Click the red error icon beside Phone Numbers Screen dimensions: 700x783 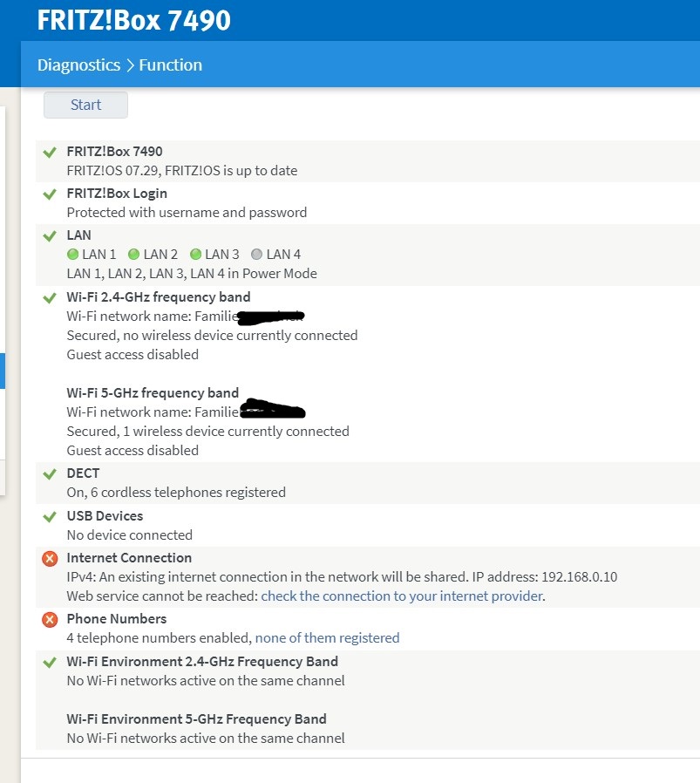tap(50, 620)
